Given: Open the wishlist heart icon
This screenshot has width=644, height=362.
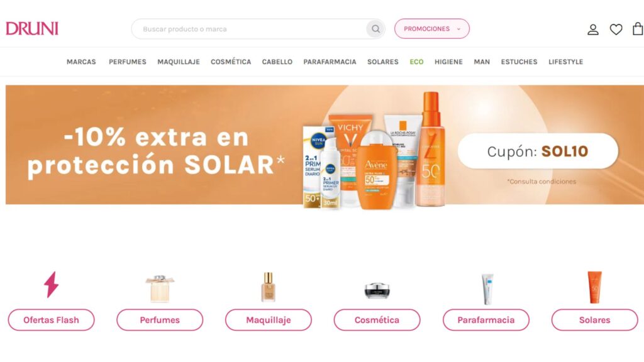Looking at the screenshot, I should pyautogui.click(x=616, y=29).
